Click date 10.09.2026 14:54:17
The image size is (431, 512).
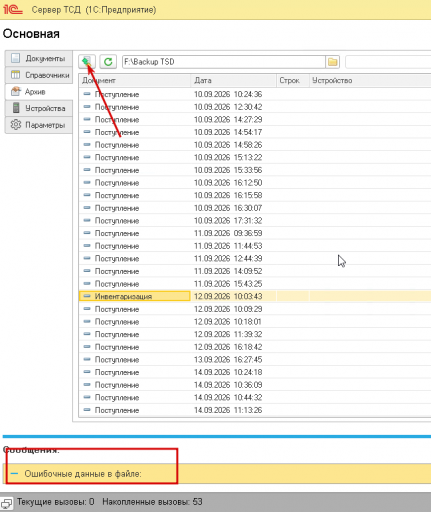[228, 132]
